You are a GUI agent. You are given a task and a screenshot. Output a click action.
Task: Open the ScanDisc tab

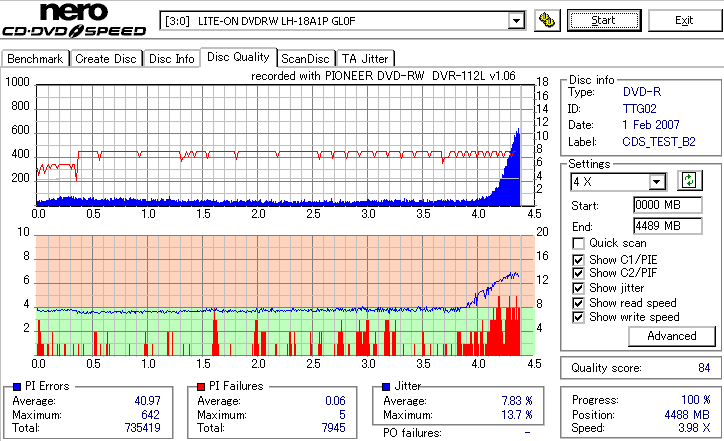[305, 59]
